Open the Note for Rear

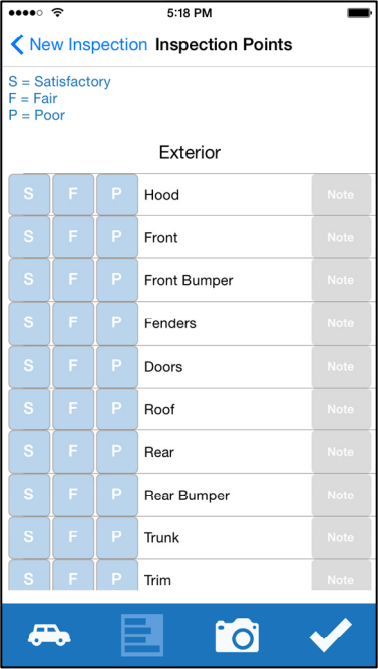341,452
